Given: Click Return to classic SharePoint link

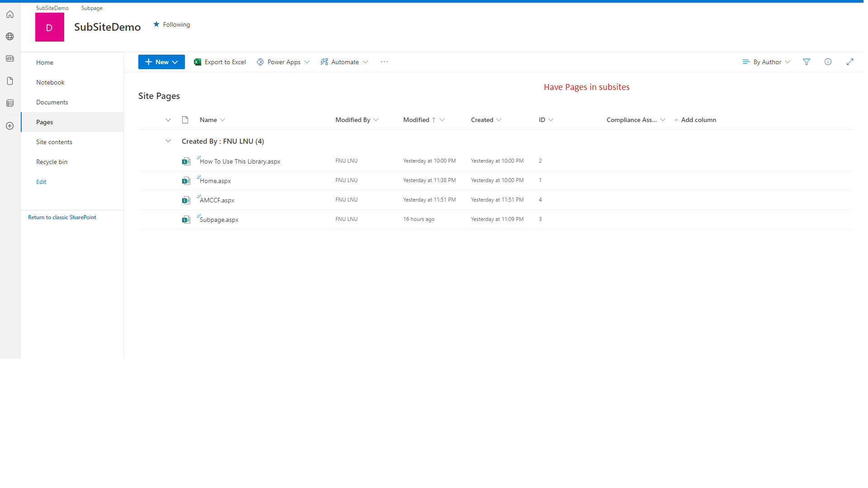Looking at the screenshot, I should 62,217.
